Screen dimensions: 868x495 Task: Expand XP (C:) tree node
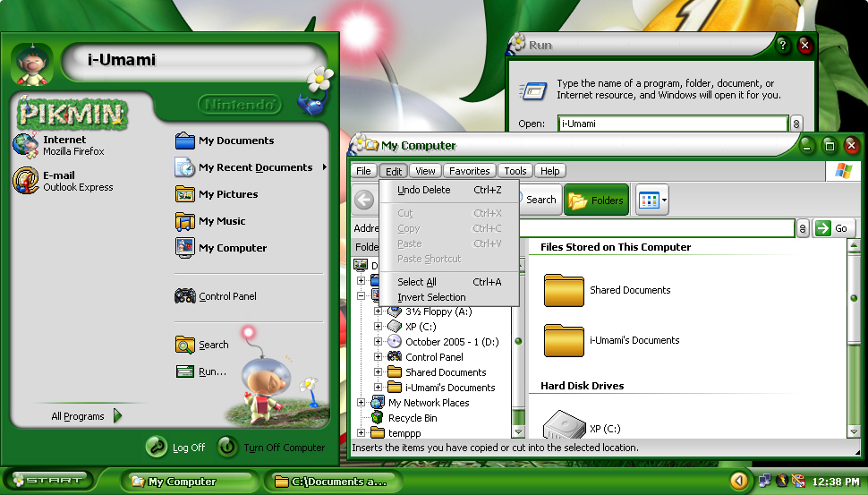(x=378, y=326)
